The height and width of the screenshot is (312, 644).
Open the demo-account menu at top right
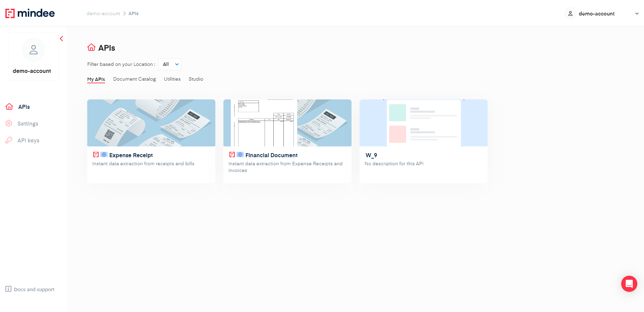pyautogui.click(x=602, y=14)
